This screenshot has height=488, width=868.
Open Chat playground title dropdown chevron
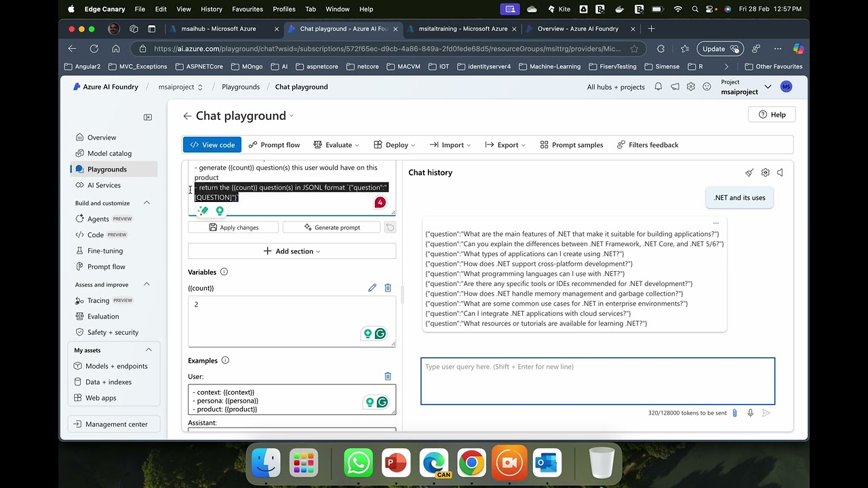(292, 116)
